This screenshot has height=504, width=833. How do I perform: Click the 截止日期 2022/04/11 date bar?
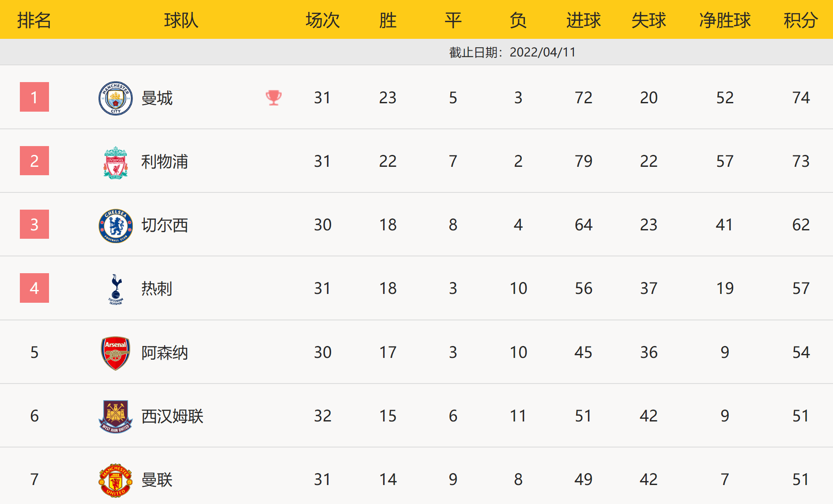pos(512,52)
